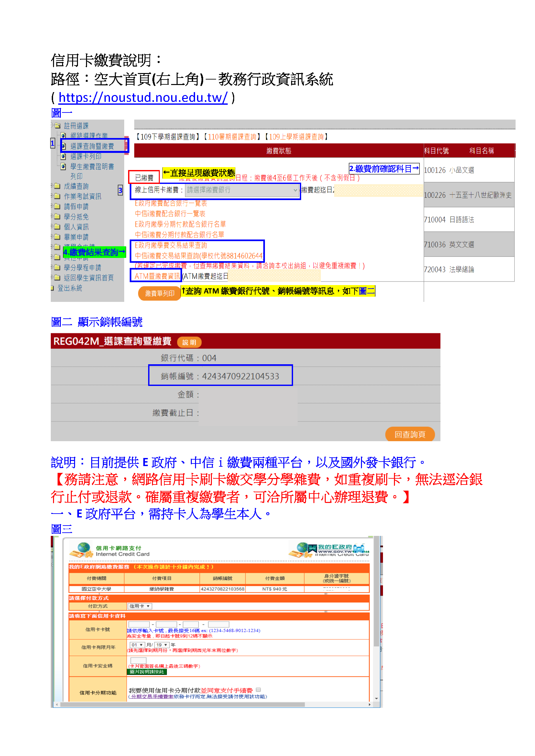Open the noustud.nou.edu.tw hyperlink

pyautogui.click(x=143, y=98)
